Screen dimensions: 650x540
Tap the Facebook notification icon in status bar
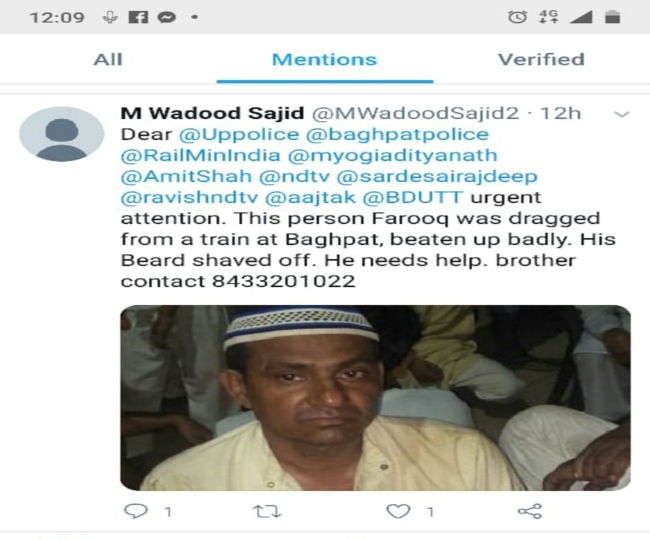[x=138, y=17]
